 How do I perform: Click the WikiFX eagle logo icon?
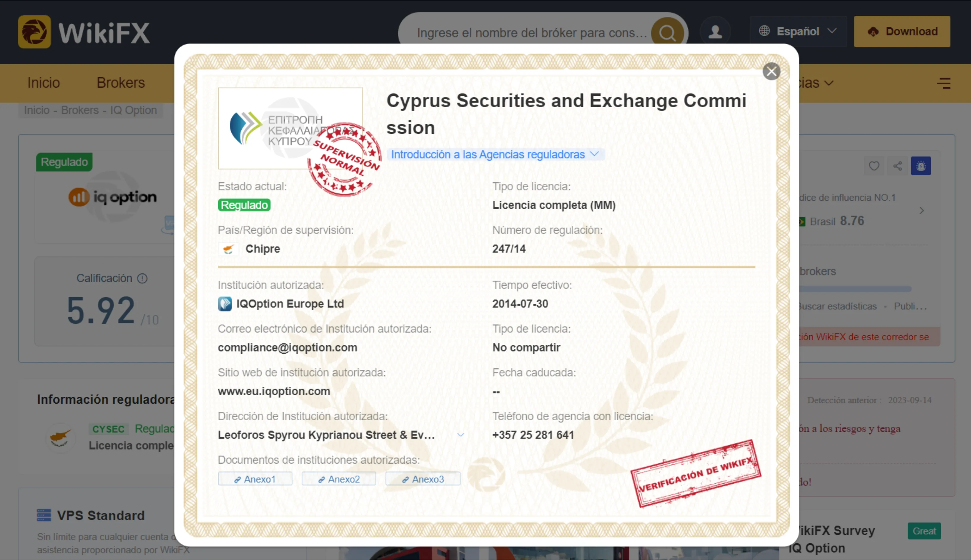[34, 32]
